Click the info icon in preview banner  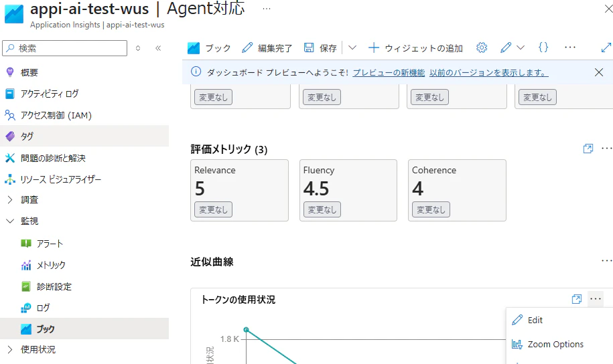tap(196, 72)
